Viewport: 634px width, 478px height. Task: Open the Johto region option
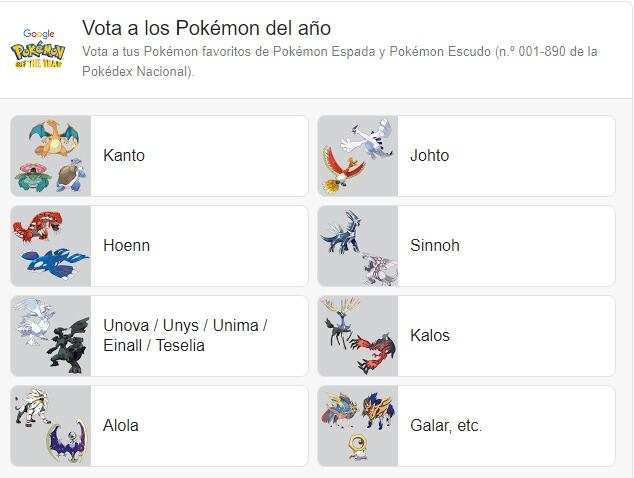[x=429, y=156]
